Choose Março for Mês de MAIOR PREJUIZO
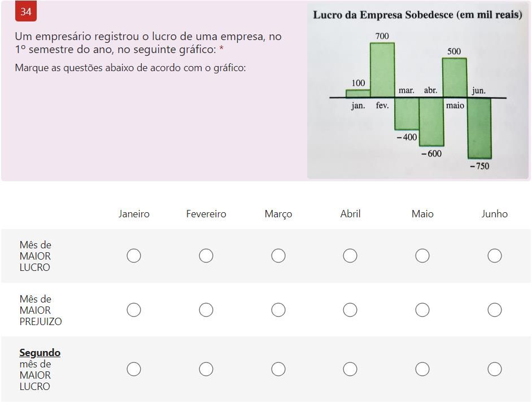Viewport: 532px width, 412px height. 278,310
